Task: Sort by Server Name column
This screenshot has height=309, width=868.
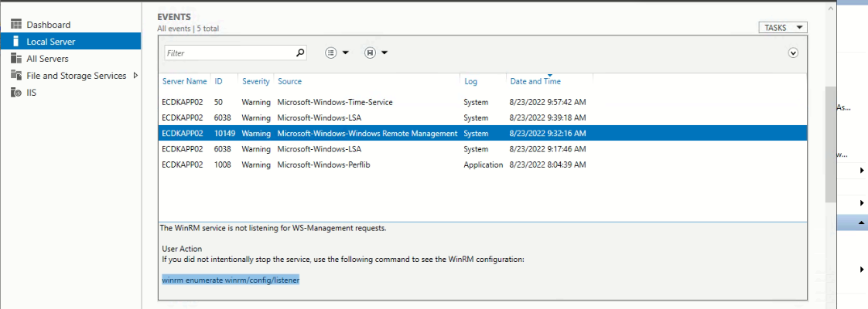Action: pyautogui.click(x=184, y=81)
